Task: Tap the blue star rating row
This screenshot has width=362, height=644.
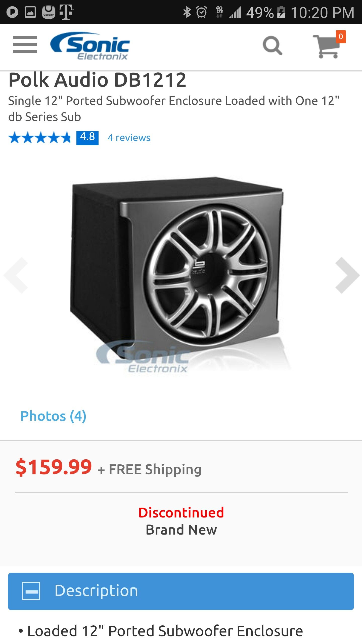Action: click(x=40, y=138)
